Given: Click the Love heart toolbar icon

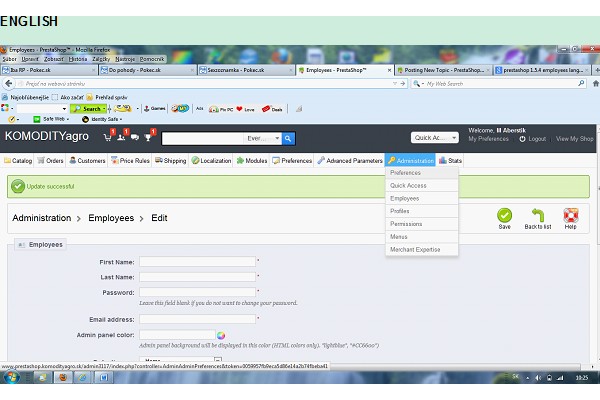Looking at the screenshot, I should tap(245, 109).
